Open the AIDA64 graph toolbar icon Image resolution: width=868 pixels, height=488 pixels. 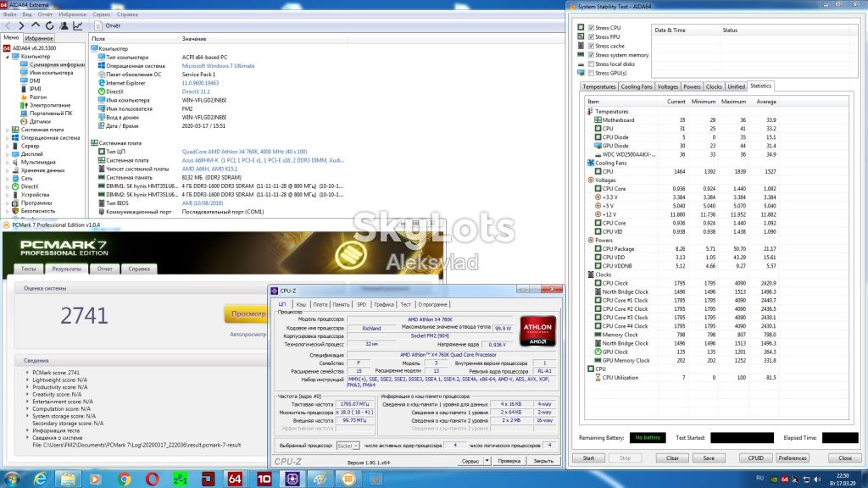tap(78, 25)
